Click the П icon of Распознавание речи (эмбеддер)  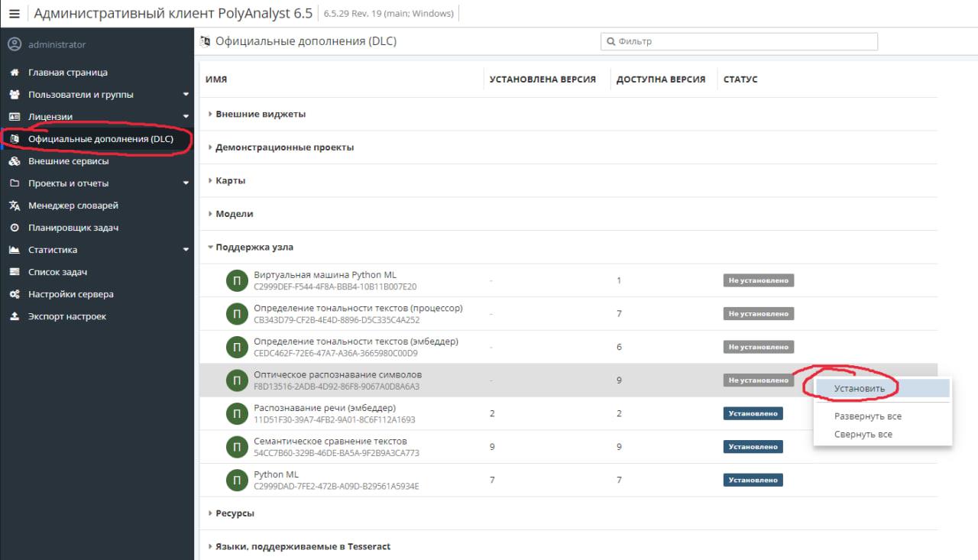coord(238,413)
